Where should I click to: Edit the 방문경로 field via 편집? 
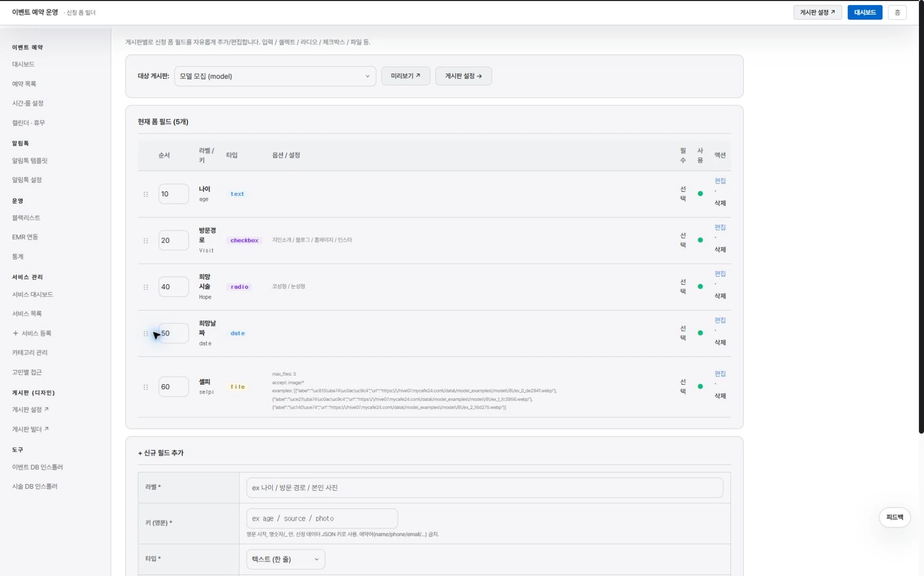point(720,227)
